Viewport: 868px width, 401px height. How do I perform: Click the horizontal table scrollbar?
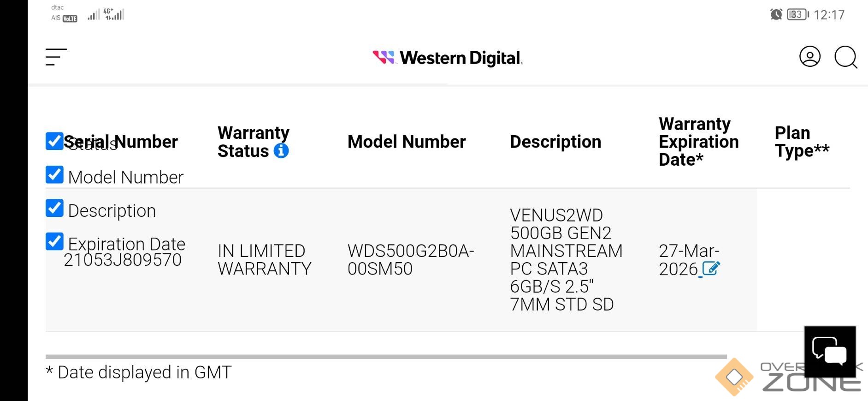[386, 357]
